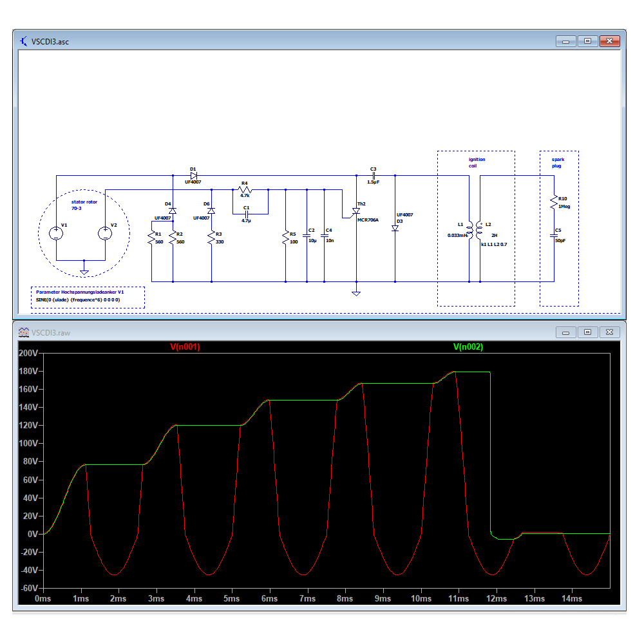The height and width of the screenshot is (644, 644).
Task: Select resistor R10 1Meg symbol
Action: [x=554, y=202]
